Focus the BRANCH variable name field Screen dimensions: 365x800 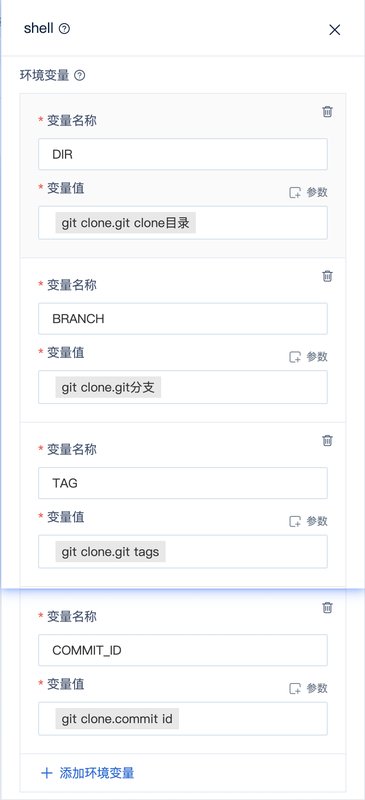(x=183, y=319)
